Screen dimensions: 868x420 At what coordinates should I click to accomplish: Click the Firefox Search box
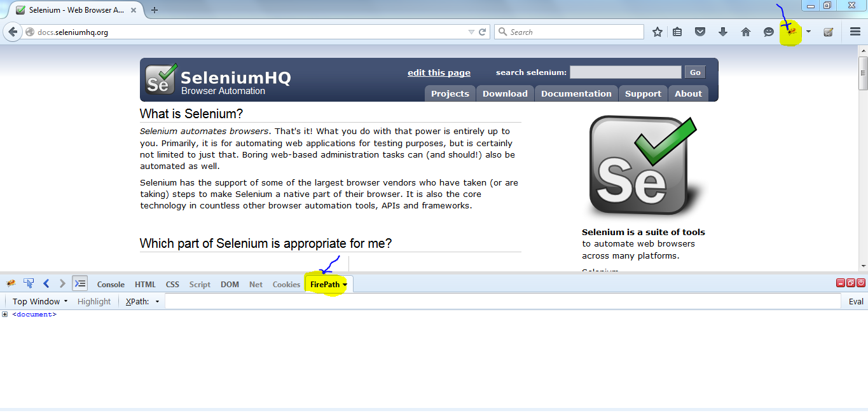coord(569,32)
